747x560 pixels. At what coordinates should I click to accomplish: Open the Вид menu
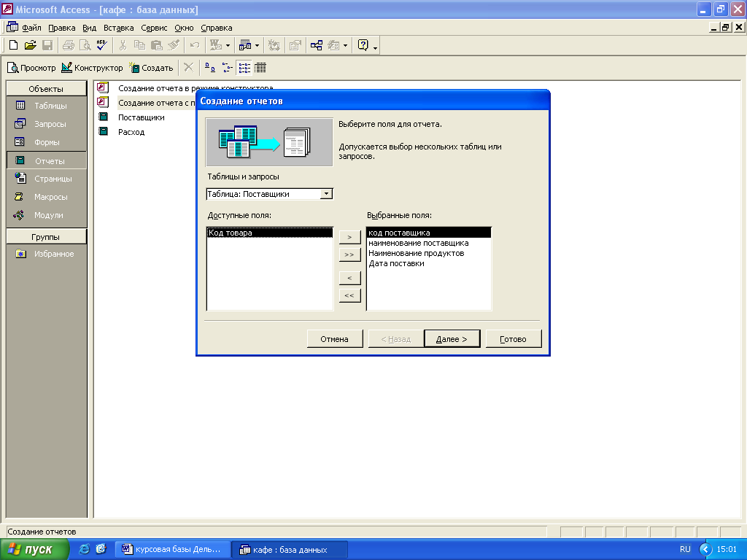click(89, 28)
